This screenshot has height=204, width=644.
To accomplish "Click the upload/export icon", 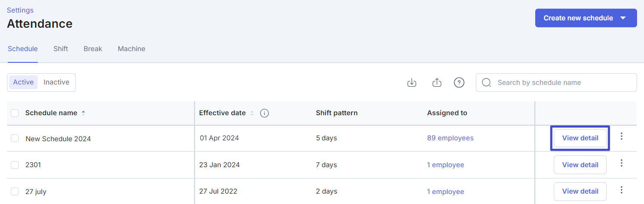I will (437, 82).
